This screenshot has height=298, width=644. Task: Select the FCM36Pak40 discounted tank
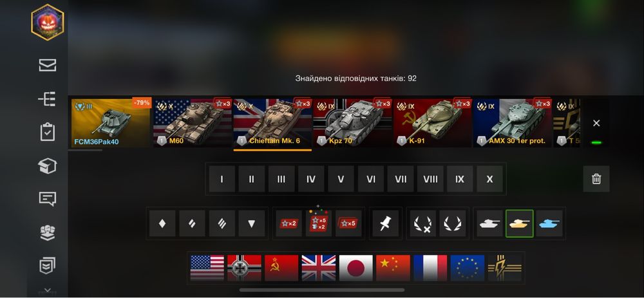[111, 123]
